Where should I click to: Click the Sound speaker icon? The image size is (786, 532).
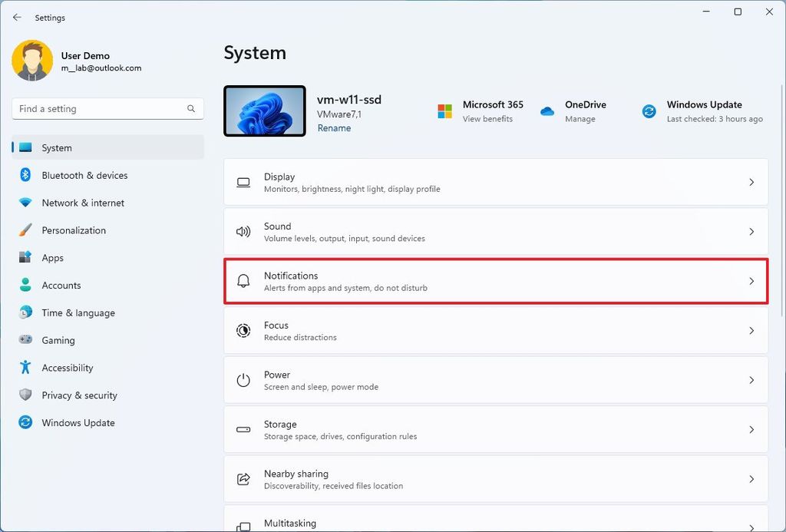click(x=243, y=231)
